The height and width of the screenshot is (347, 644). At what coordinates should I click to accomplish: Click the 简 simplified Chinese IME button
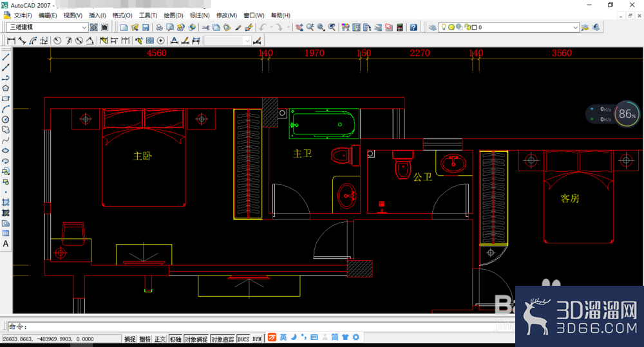[x=335, y=337]
